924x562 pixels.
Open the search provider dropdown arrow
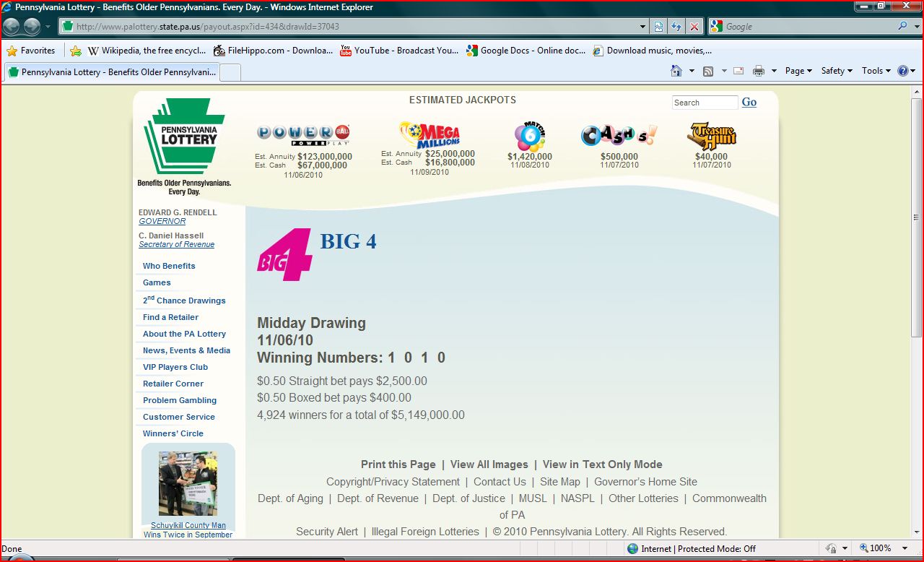916,27
